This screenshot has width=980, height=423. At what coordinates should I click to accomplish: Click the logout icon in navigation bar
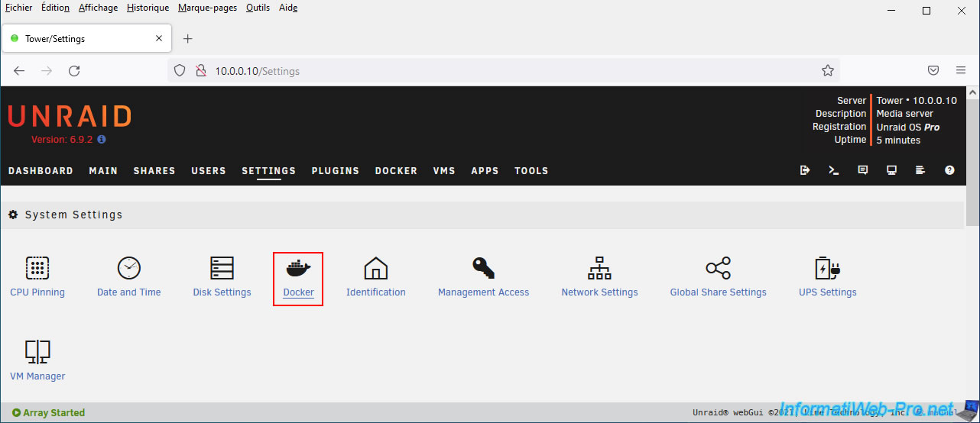tap(805, 170)
